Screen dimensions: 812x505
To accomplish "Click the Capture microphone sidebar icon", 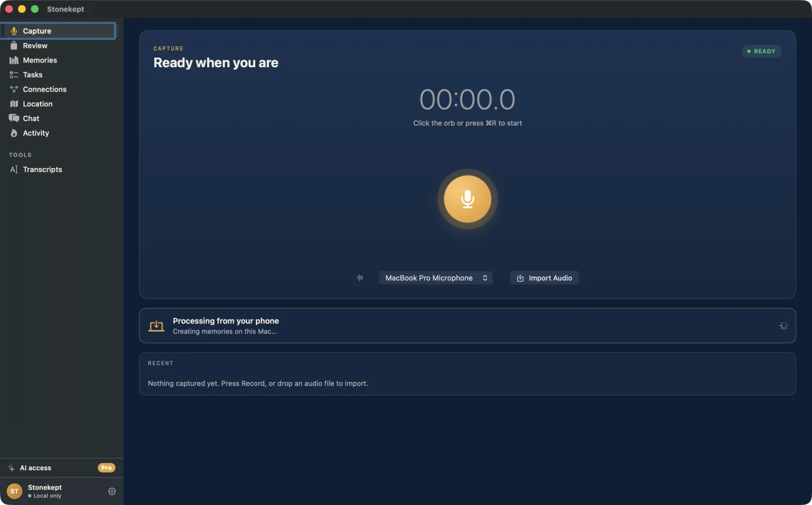I will pos(14,31).
